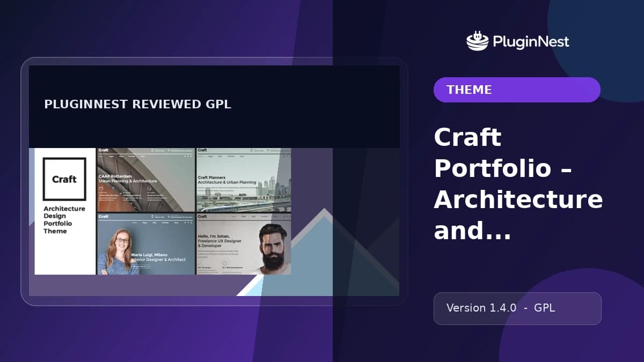This screenshot has width=644, height=362.
Task: Click the Craft square logo box
Action: coord(64,179)
